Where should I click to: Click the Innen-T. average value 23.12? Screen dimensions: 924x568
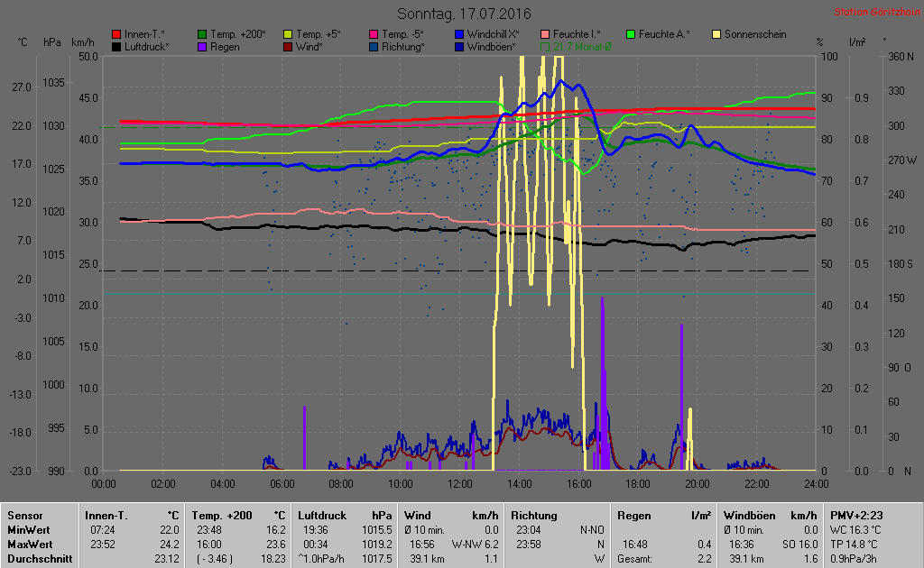pyautogui.click(x=167, y=559)
